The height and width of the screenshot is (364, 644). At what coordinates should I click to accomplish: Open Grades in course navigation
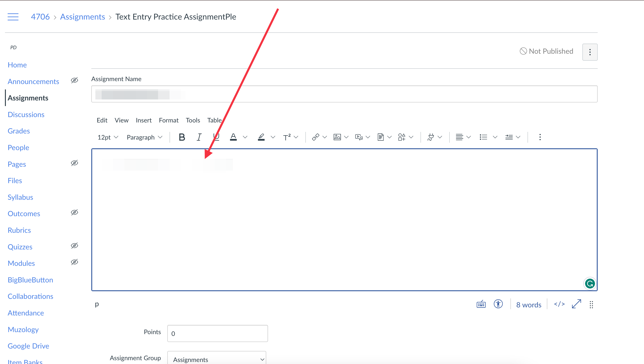coord(19,131)
